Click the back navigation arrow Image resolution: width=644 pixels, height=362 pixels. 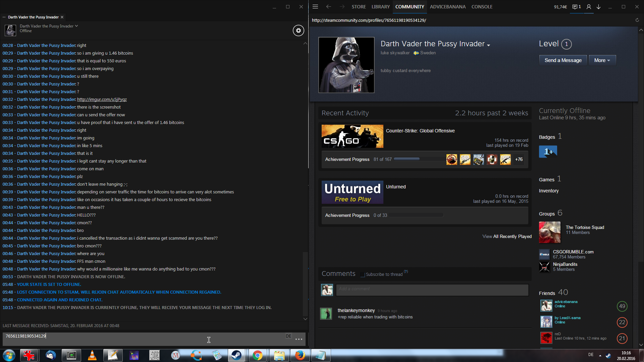point(328,7)
